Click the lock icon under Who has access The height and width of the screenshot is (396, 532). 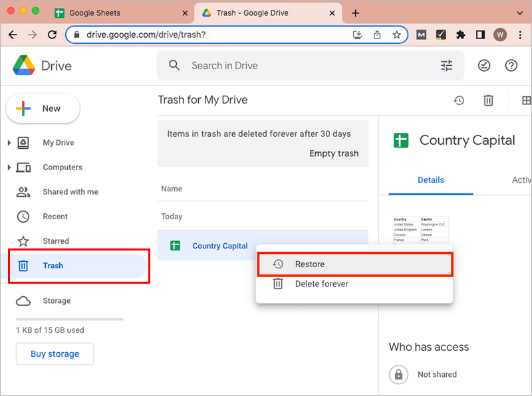pos(398,374)
